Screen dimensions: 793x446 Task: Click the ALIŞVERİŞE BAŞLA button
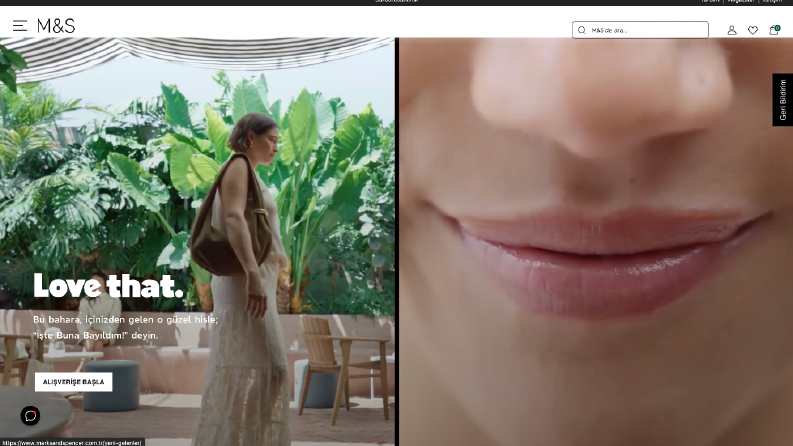coord(73,382)
